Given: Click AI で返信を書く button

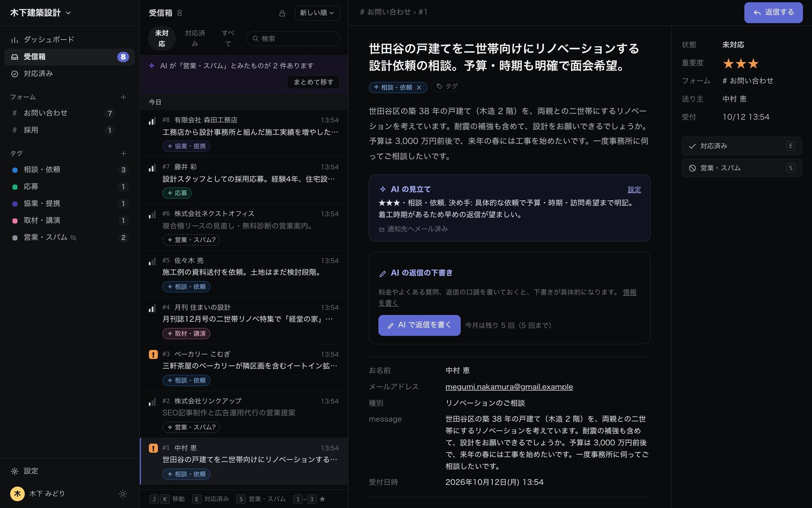Looking at the screenshot, I should click(419, 325).
